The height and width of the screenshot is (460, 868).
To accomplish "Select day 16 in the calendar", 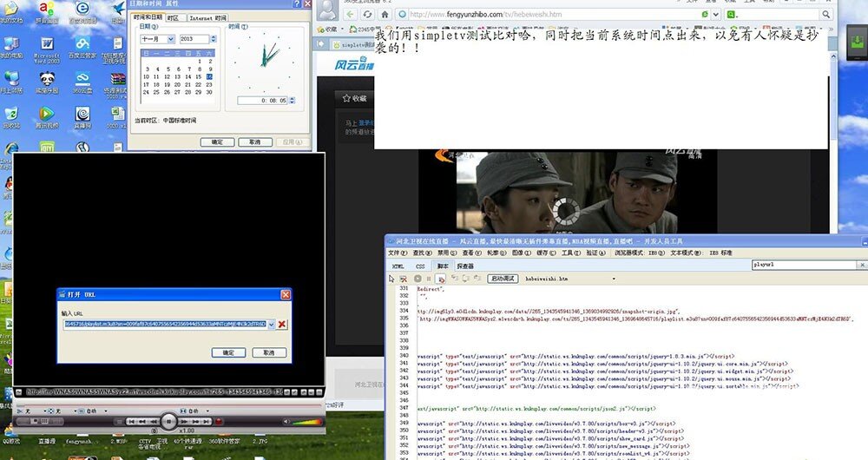I will (x=209, y=77).
